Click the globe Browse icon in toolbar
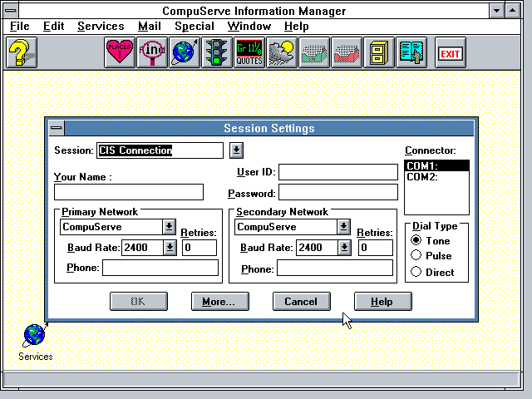532x399 pixels. (x=185, y=52)
